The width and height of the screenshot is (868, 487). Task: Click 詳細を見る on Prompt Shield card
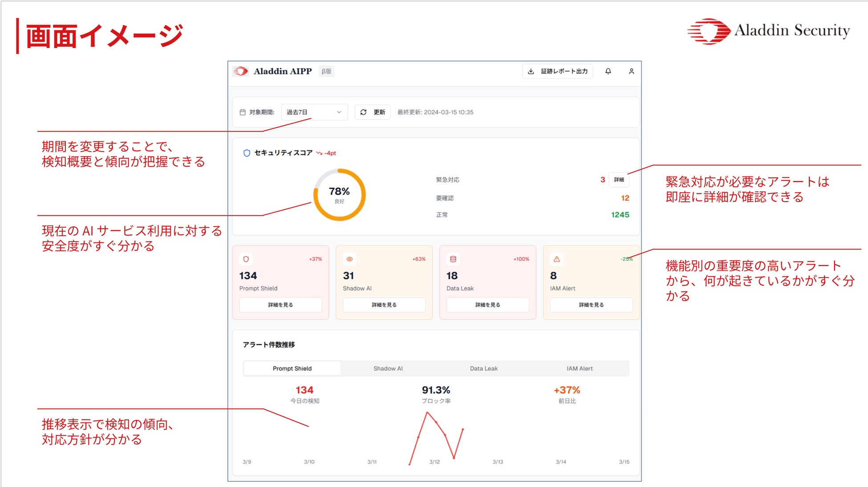tap(280, 305)
